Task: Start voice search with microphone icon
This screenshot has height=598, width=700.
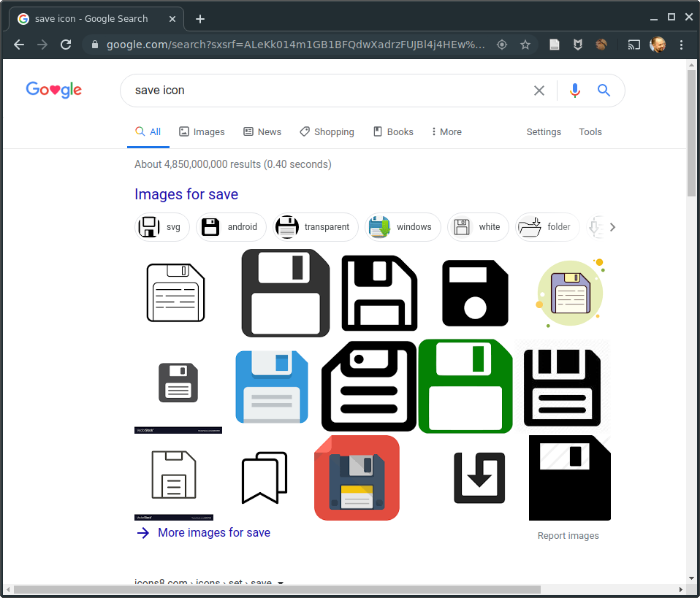Action: (575, 91)
